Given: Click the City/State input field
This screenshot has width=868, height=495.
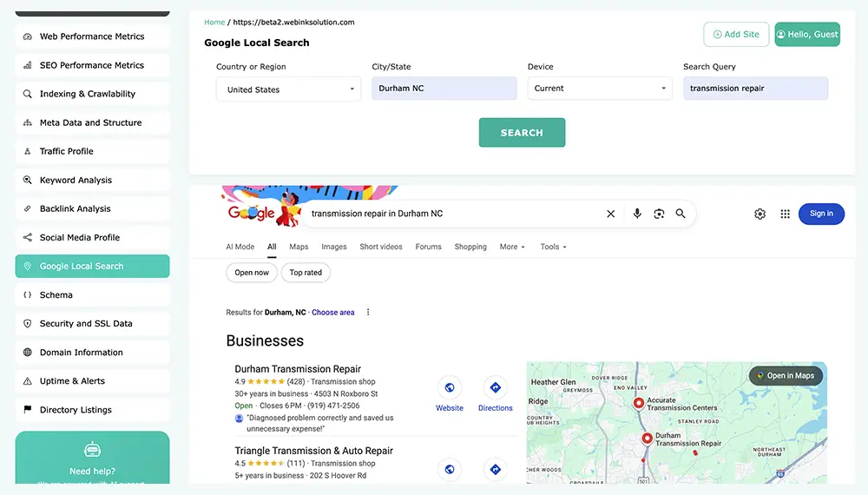Looking at the screenshot, I should tap(444, 89).
